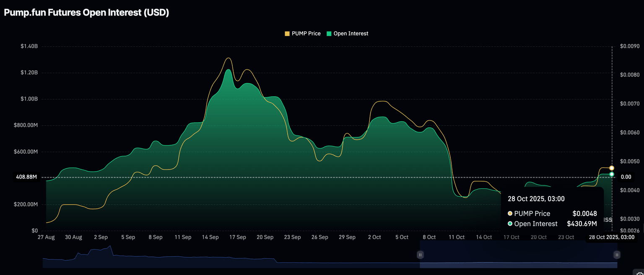Image resolution: width=644 pixels, height=275 pixels.
Task: Click the early spike in the navigator mini chart
Action: pos(110,247)
